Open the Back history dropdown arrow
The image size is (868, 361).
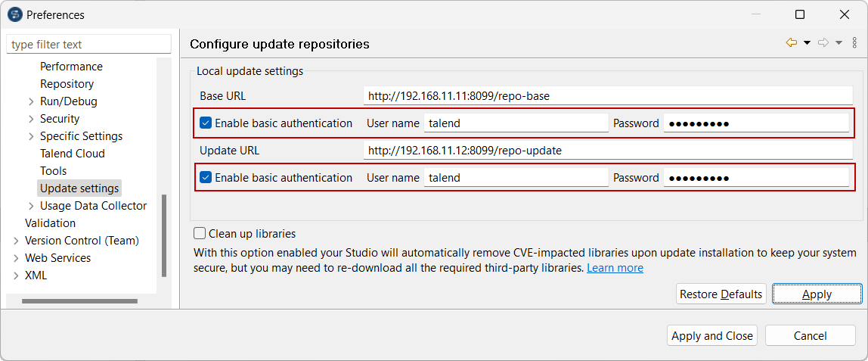[807, 43]
